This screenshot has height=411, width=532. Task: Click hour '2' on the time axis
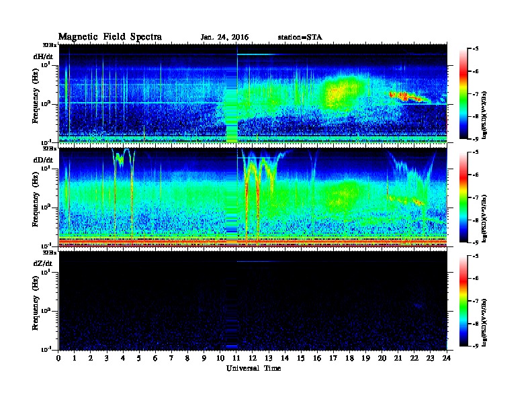(91, 359)
